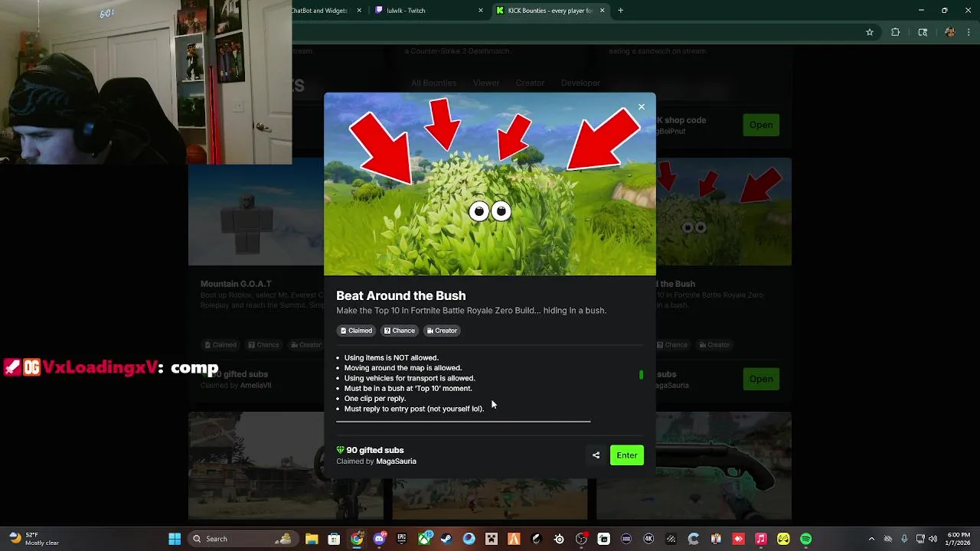Screen dimensions: 980x551
Task: Click the "90 gifted subs" text
Action: pyautogui.click(x=374, y=450)
